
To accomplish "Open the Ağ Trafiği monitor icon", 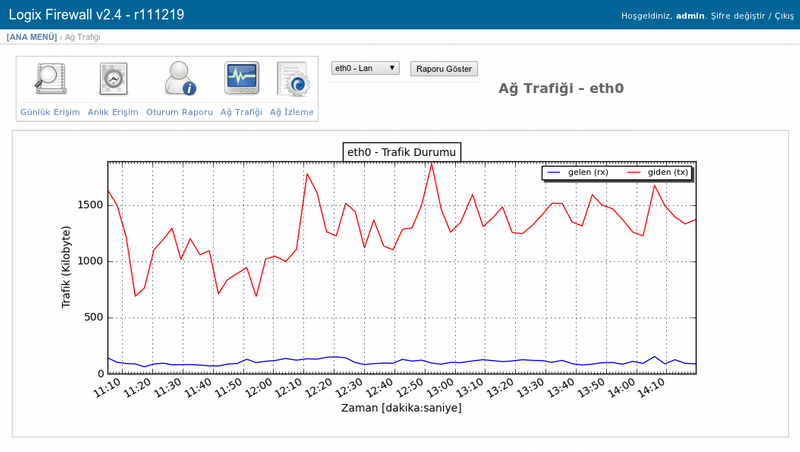I will [x=242, y=79].
